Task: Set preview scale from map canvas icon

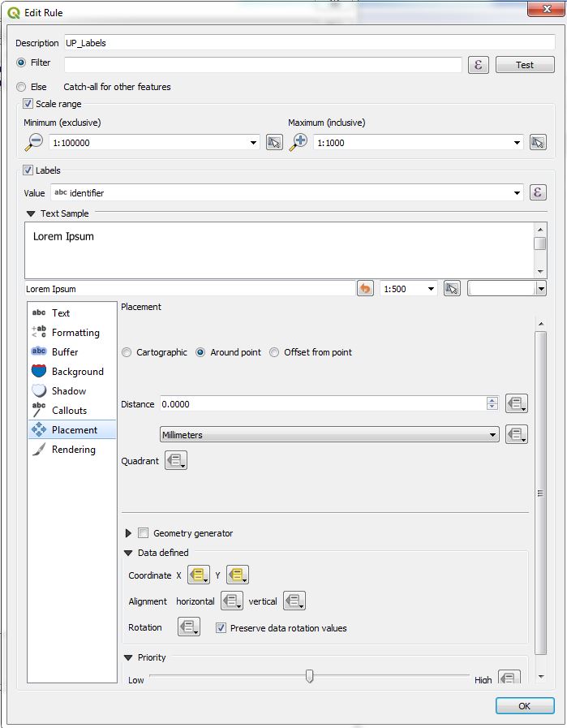Action: (452, 288)
